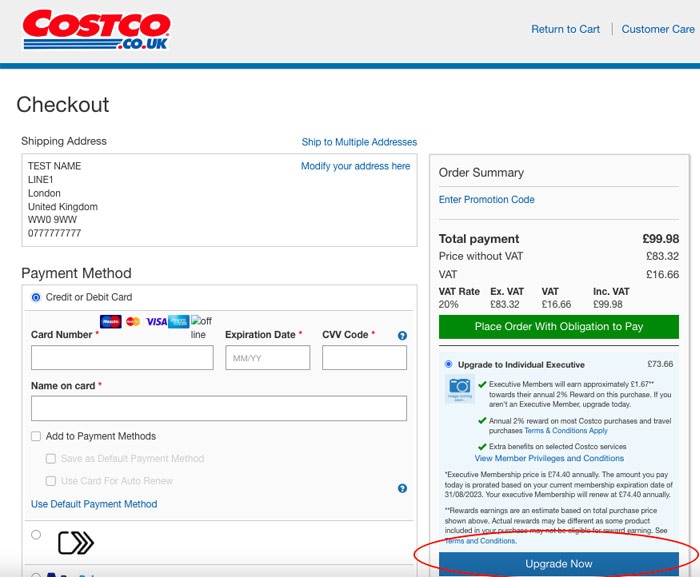The height and width of the screenshot is (577, 700).
Task: Click Ship to Multiple Addresses
Action: coord(359,142)
